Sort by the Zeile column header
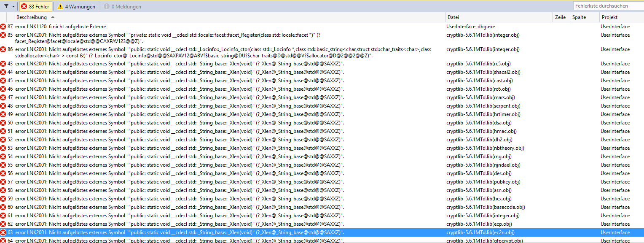 [x=561, y=17]
